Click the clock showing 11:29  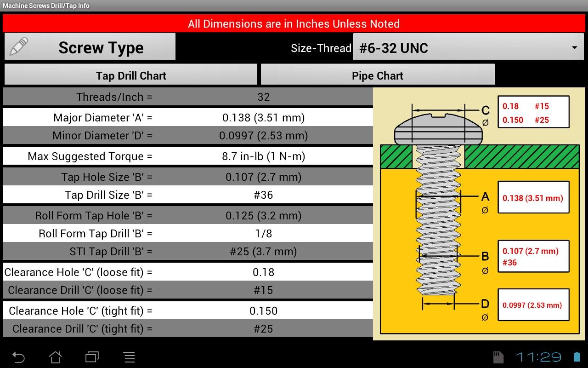[538, 356]
